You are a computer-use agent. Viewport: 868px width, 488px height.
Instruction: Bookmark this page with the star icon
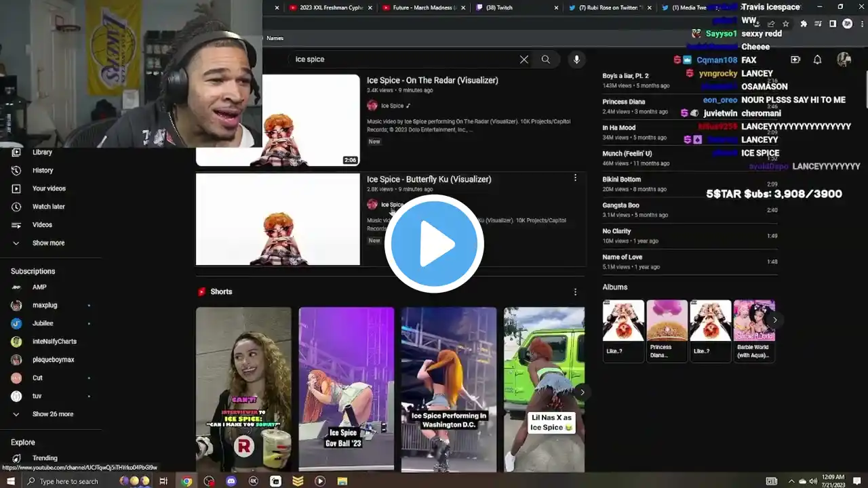coord(786,24)
